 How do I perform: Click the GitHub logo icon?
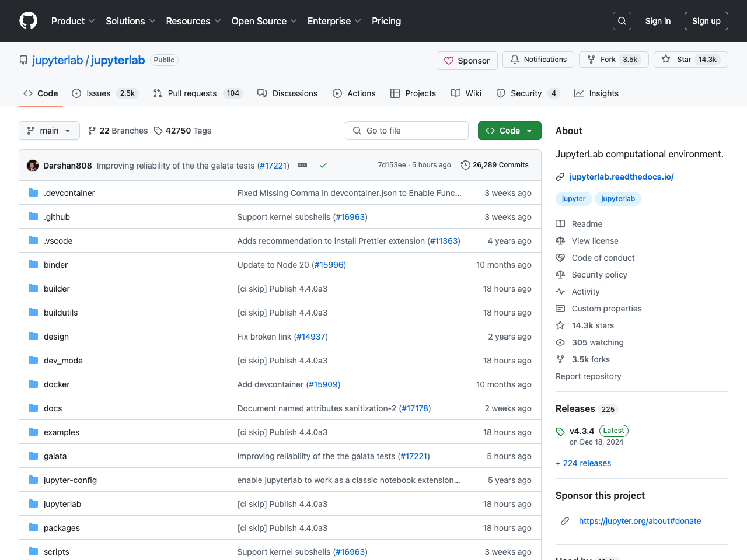[x=29, y=21]
